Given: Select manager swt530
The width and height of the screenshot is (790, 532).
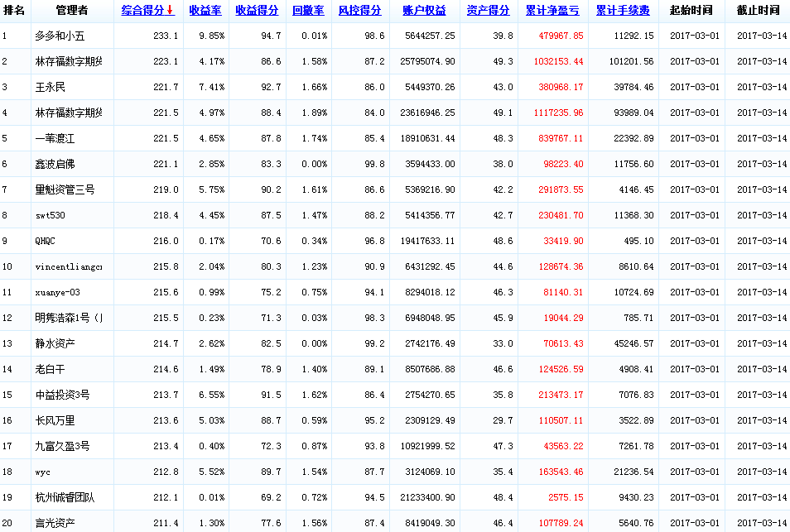Looking at the screenshot, I should pos(50,215).
